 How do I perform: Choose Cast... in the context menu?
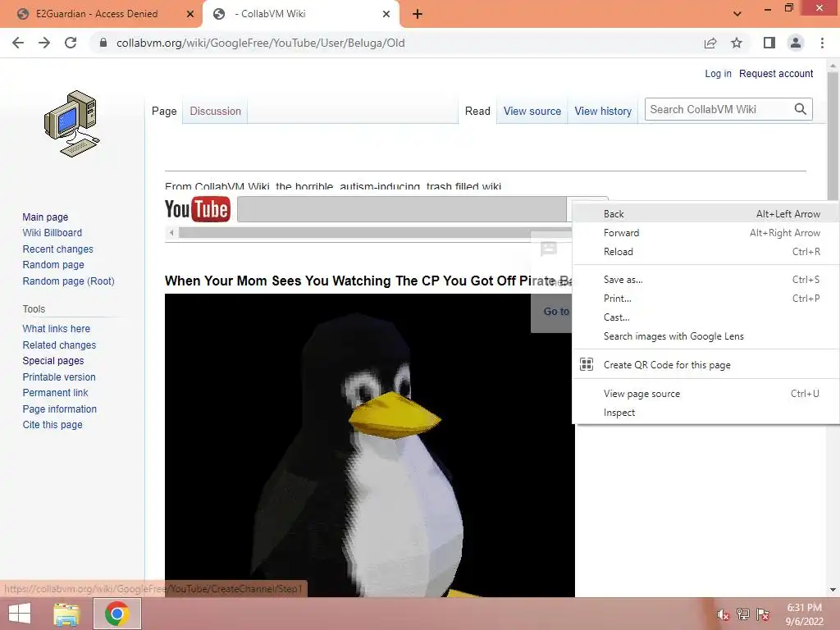(x=705, y=317)
